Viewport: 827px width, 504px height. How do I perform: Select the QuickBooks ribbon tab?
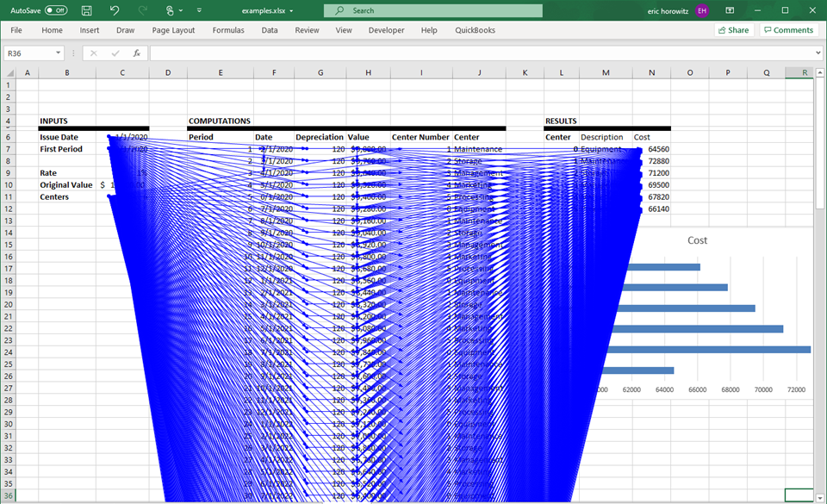(475, 30)
